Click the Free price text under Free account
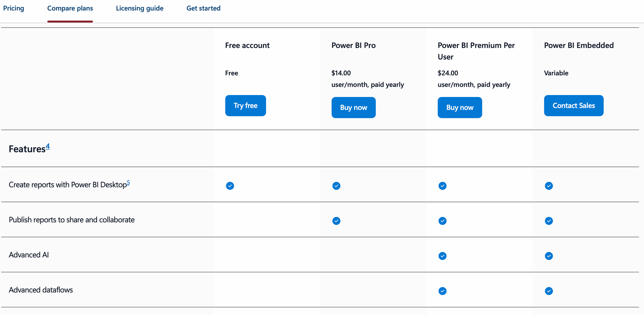Image resolution: width=644 pixels, height=315 pixels. (232, 73)
